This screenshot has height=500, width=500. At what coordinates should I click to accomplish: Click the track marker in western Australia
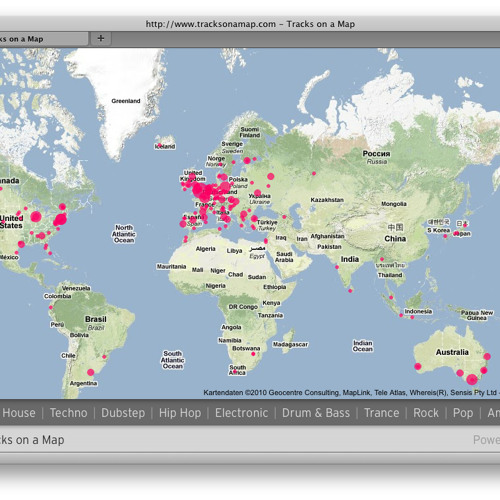coord(418,366)
